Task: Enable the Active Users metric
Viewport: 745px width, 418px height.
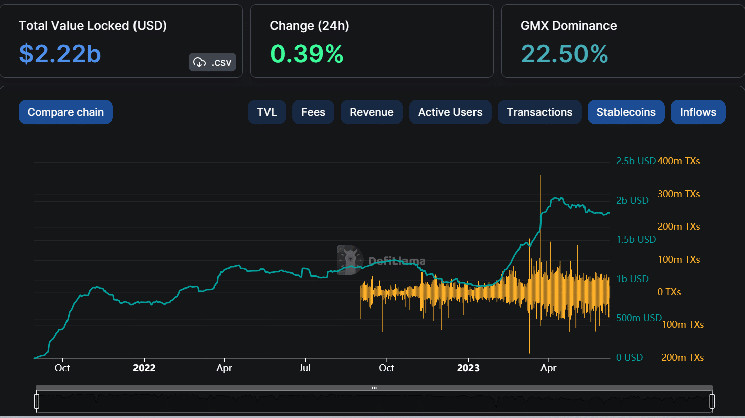Action: tap(450, 112)
